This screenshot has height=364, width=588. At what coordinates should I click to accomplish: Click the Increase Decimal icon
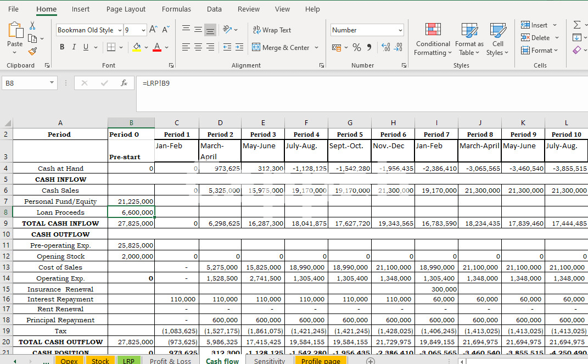click(385, 48)
